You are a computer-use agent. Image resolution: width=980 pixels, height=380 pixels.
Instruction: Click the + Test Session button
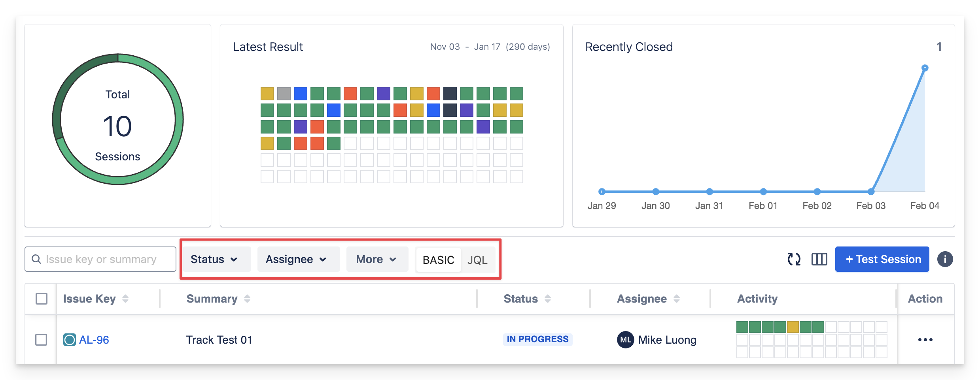click(882, 259)
